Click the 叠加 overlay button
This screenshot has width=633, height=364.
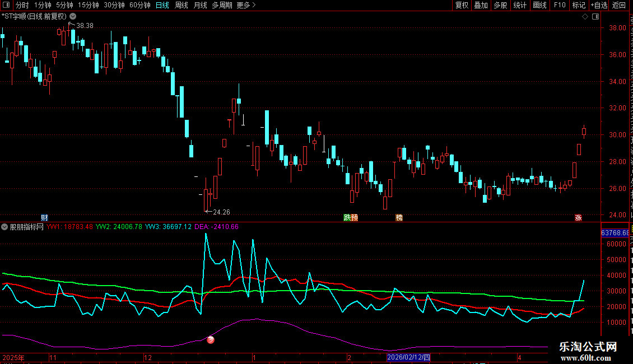[481, 5]
